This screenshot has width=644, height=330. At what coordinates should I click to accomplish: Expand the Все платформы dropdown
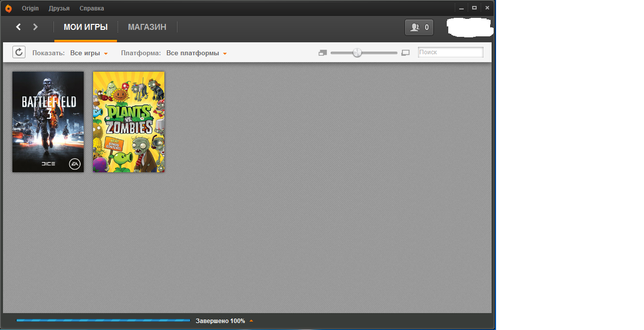point(197,53)
